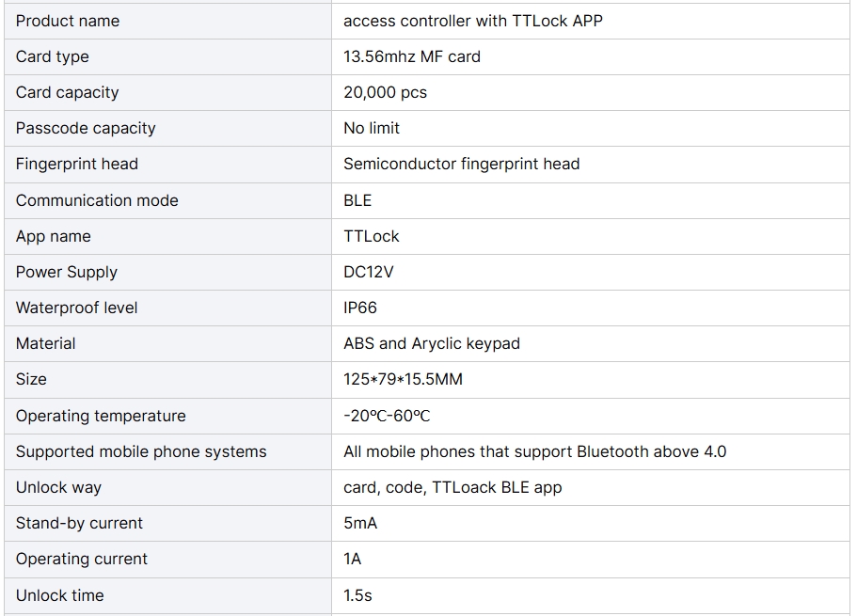Select the 'access controller with TTLock APP' value
857x616 pixels.
coord(473,21)
